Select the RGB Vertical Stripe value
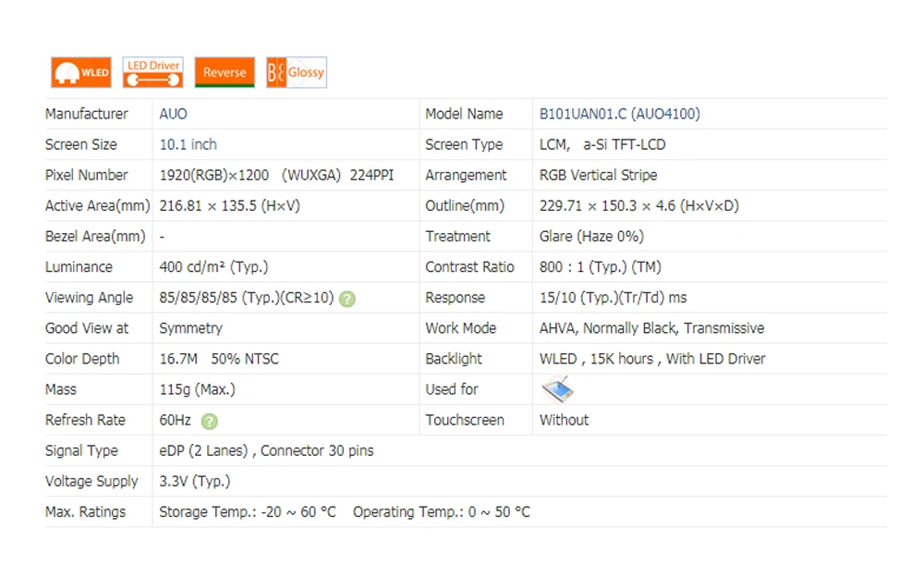This screenshot has height=577, width=924. click(x=598, y=175)
